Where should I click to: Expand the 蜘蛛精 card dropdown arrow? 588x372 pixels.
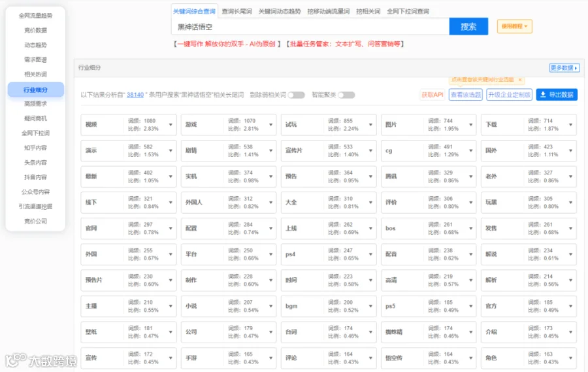click(470, 332)
